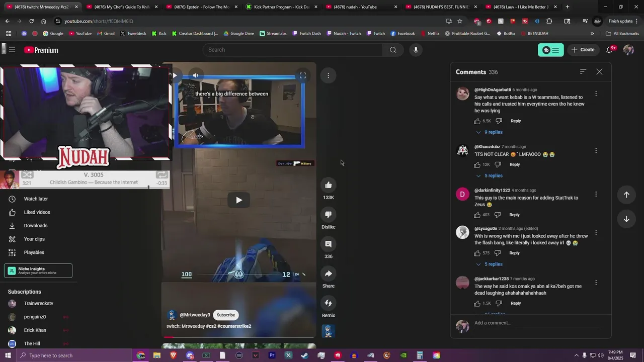Open options menu for Khaozdubz's comment
Image resolution: width=644 pixels, height=362 pixels.
pos(596,150)
